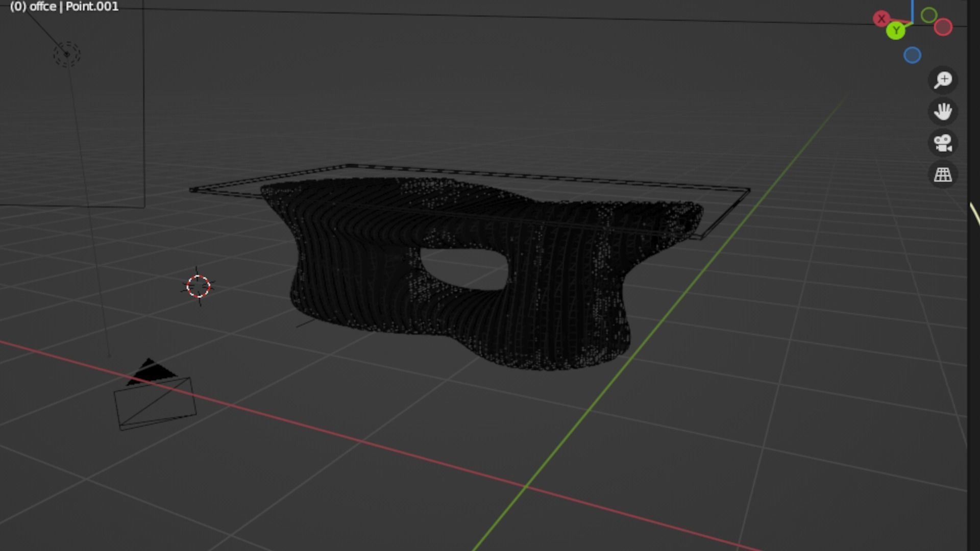
Task: Click the green hollow negative Y gizmo circle
Action: [929, 15]
